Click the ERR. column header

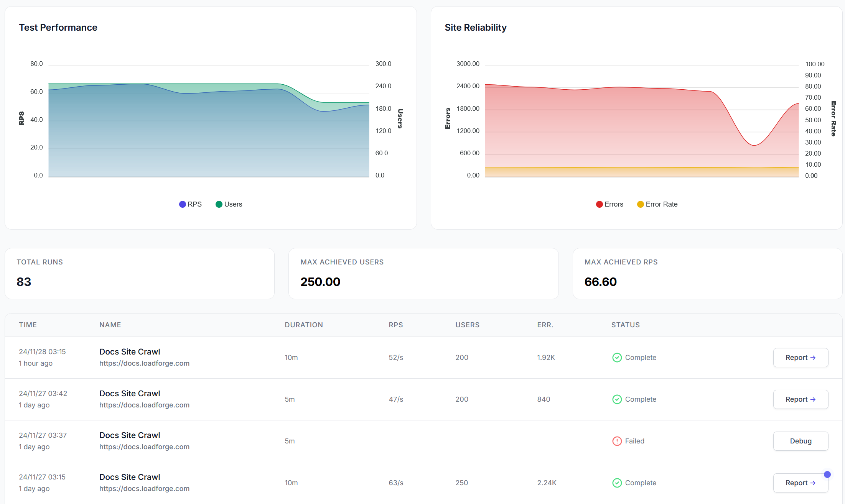545,325
